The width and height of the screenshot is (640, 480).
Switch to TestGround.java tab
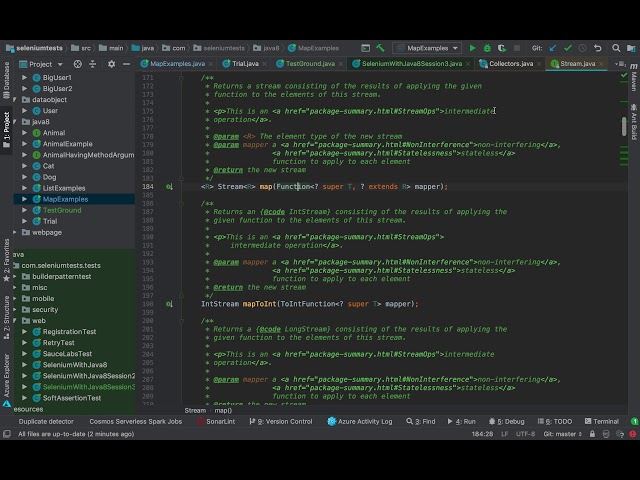(x=310, y=64)
